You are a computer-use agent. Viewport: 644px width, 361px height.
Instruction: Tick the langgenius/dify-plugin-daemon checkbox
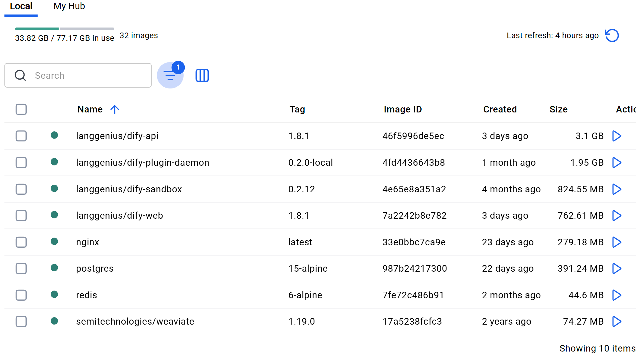21,163
